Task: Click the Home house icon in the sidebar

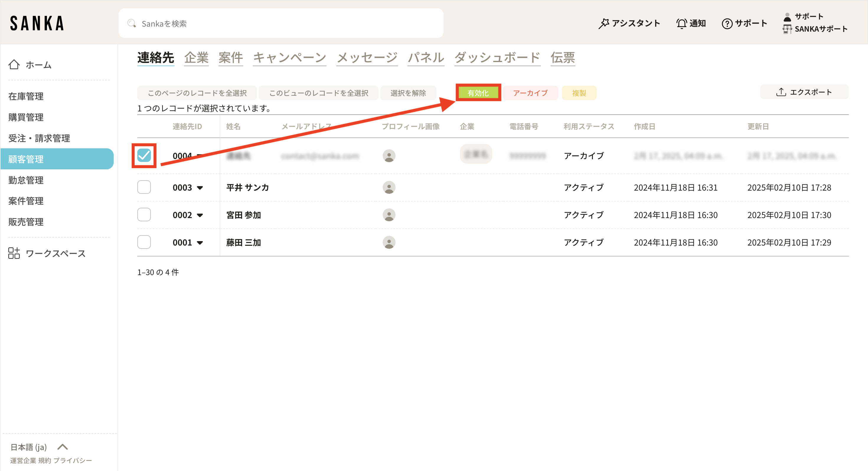Action: pos(14,64)
